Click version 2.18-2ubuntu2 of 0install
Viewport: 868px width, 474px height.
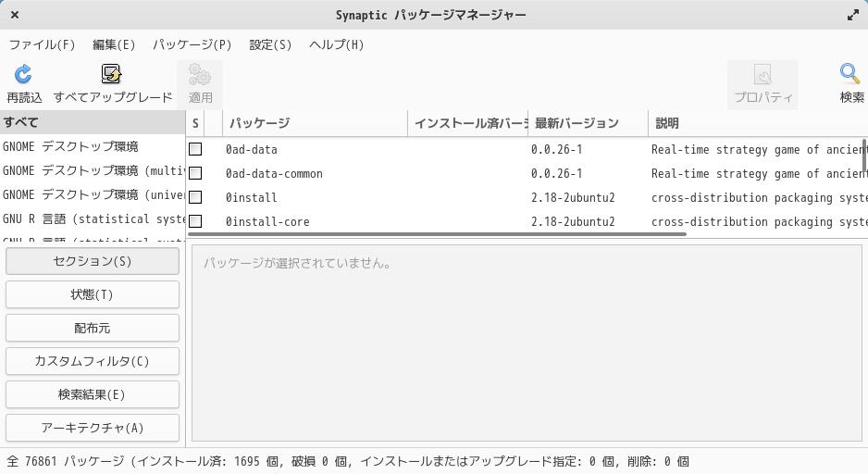click(573, 198)
